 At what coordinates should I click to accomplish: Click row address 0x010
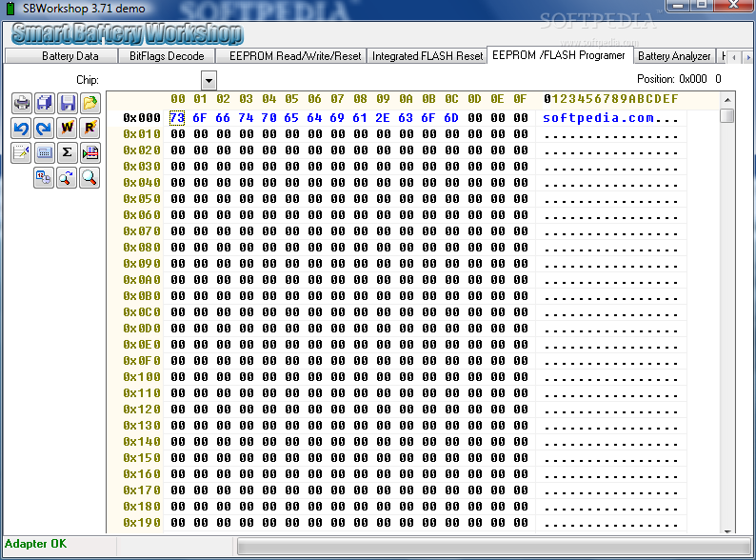142,134
